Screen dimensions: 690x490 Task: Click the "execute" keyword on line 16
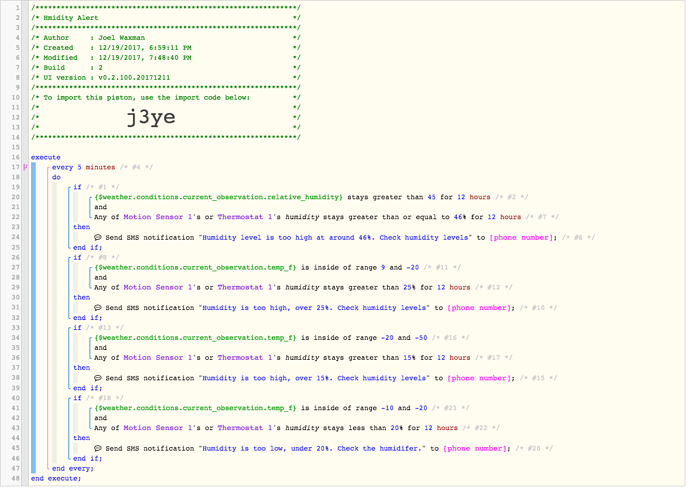(x=46, y=157)
